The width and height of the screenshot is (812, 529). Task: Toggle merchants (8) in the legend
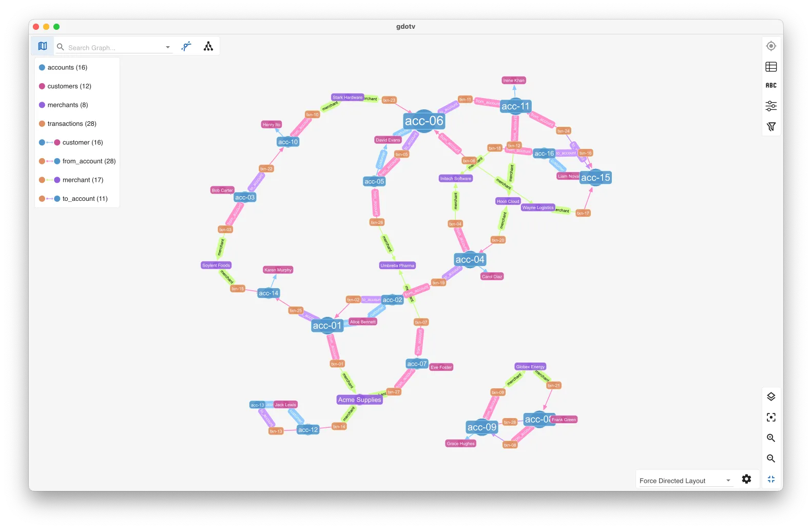pyautogui.click(x=64, y=105)
